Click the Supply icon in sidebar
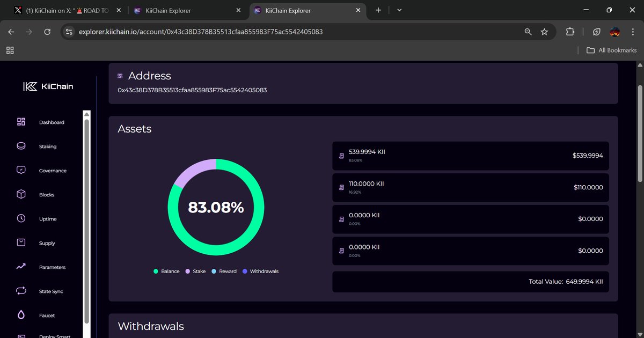The width and height of the screenshot is (644, 338). (21, 243)
